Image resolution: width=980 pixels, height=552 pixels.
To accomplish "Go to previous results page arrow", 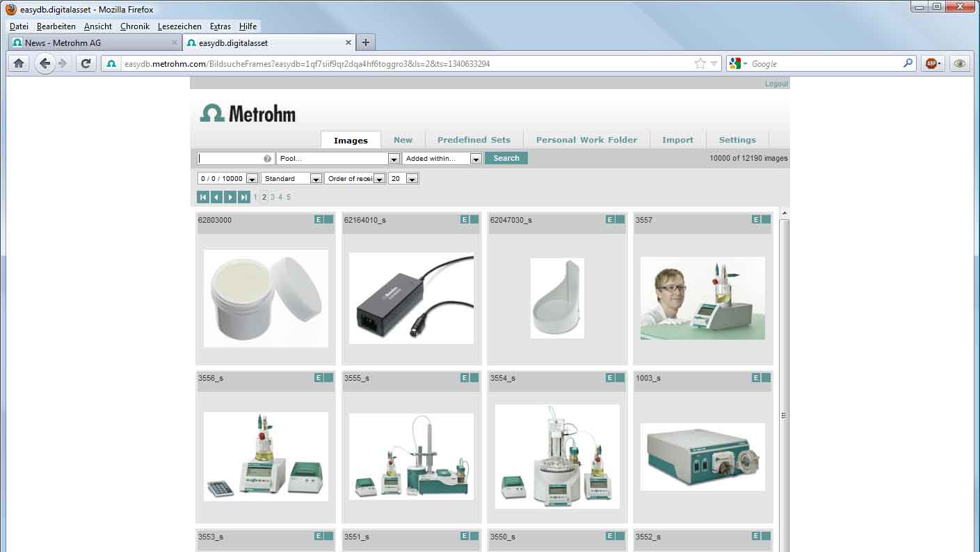I will 216,197.
